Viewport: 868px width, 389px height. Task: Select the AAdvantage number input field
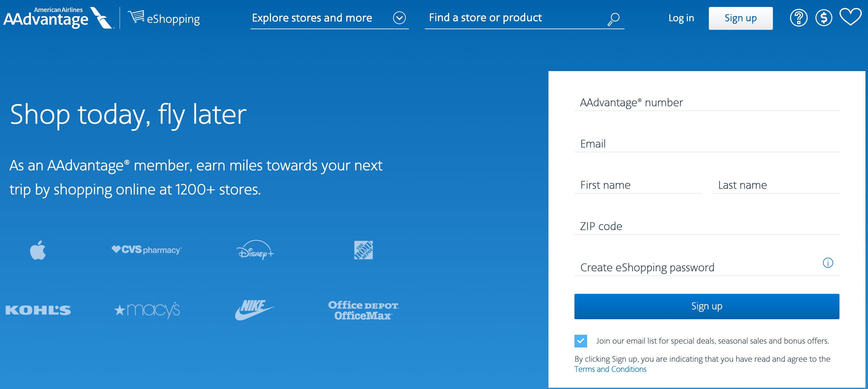(708, 102)
